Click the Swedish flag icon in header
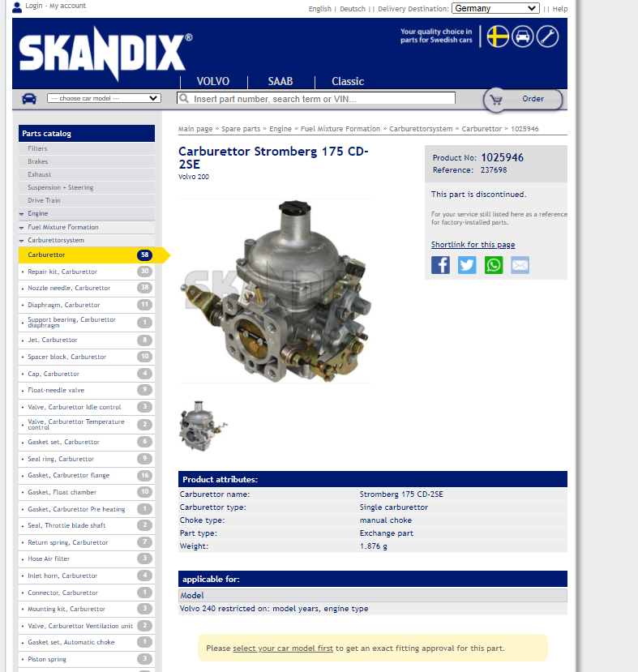 pyautogui.click(x=498, y=36)
